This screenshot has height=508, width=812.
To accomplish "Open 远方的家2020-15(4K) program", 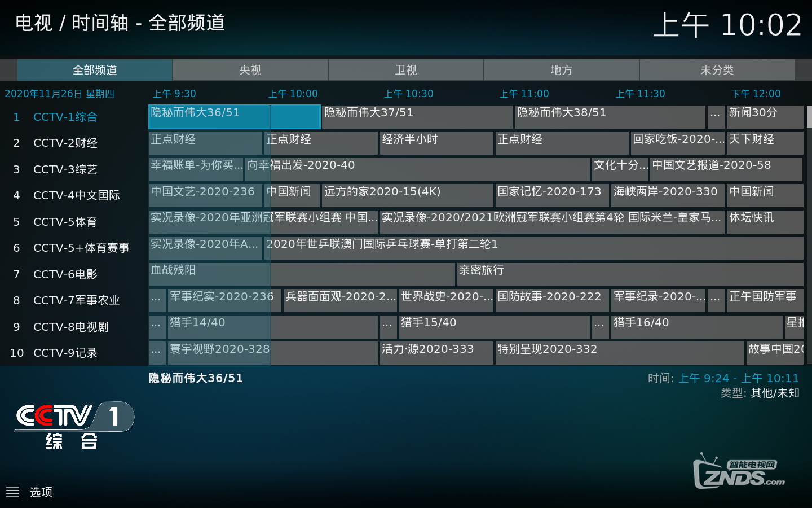I will pos(407,195).
